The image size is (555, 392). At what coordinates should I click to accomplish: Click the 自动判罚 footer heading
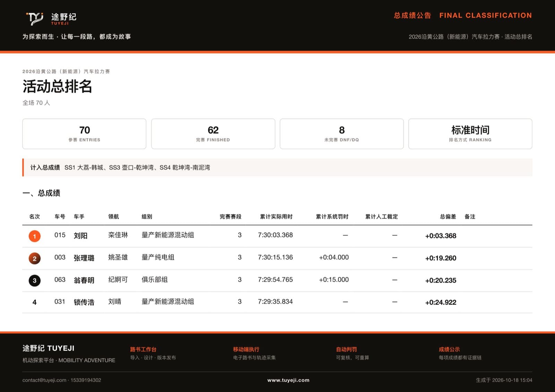tap(346, 349)
